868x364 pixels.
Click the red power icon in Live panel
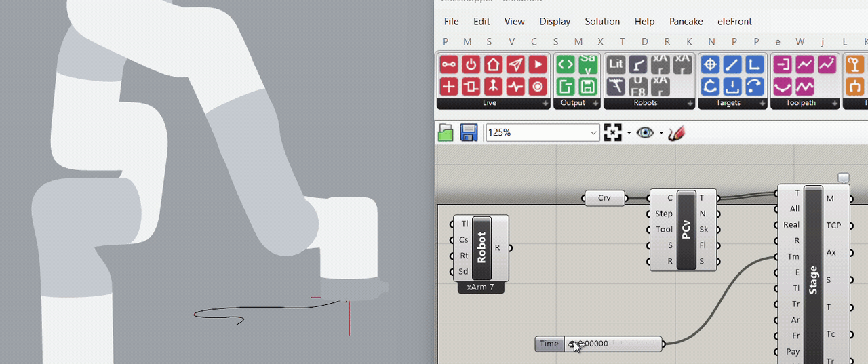(x=471, y=65)
